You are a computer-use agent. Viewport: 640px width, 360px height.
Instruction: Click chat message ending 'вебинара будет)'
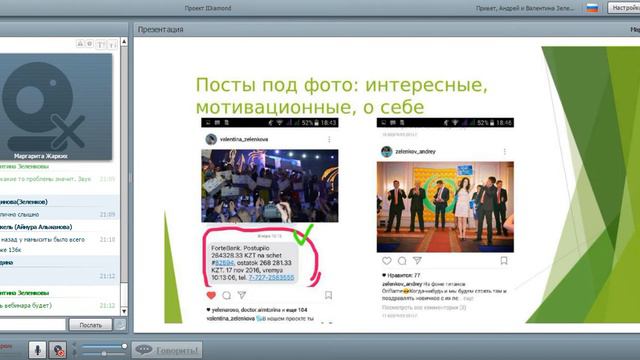click(x=26, y=305)
